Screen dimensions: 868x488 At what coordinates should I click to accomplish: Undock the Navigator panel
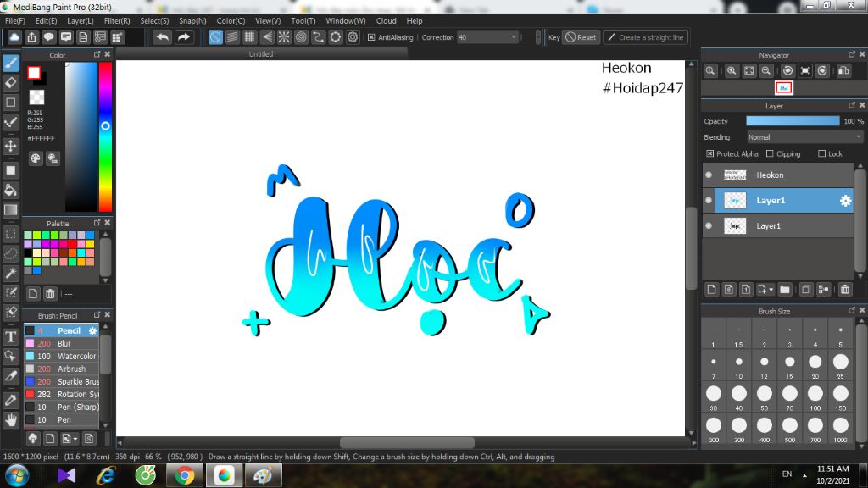pos(851,54)
